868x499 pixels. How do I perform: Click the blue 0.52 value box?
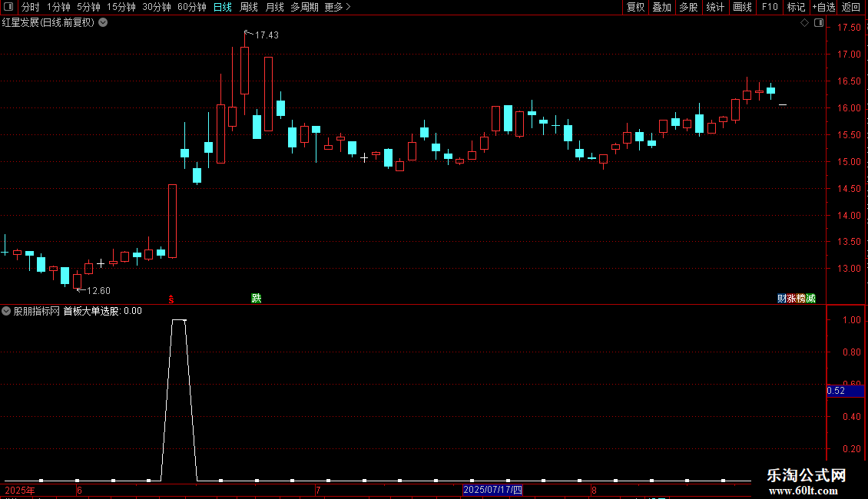click(x=845, y=391)
